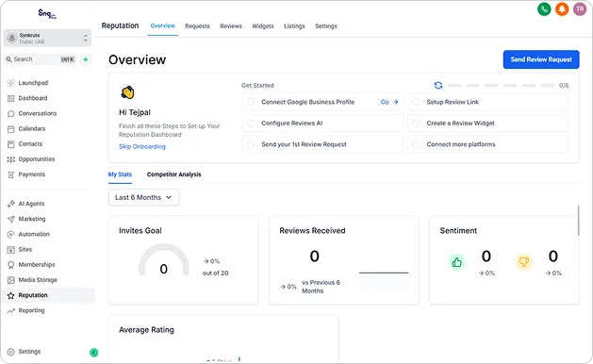Expand the Synkrute account switcher

point(47,39)
